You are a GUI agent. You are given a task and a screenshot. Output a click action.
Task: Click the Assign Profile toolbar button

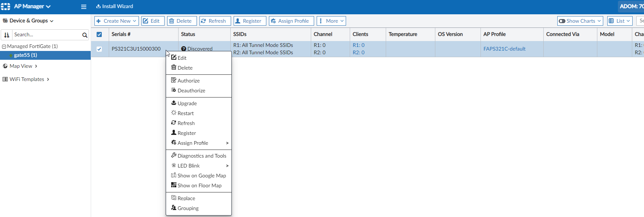point(291,21)
